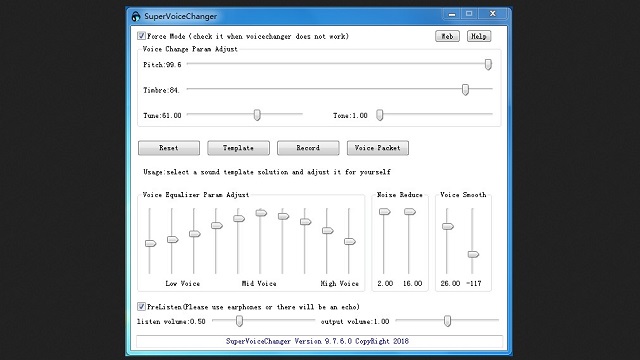
Task: Click the Voice Smooth slider above -117
Action: point(473,255)
